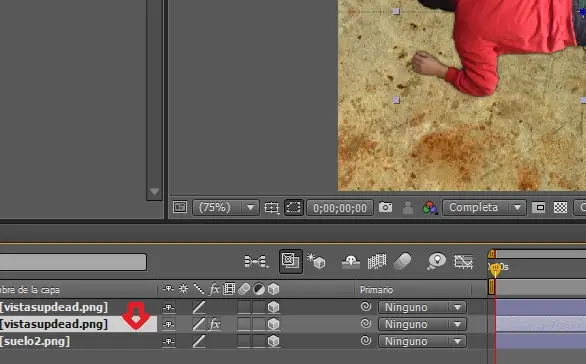Screen dimensions: 586x364
Task: Open Ninguno parent dropdown for top vistasupdead.png
Action: click(x=422, y=307)
